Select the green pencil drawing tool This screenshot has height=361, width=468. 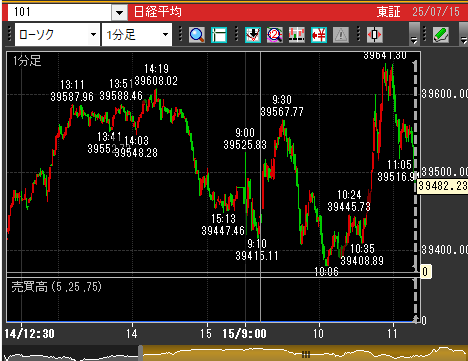441,35
